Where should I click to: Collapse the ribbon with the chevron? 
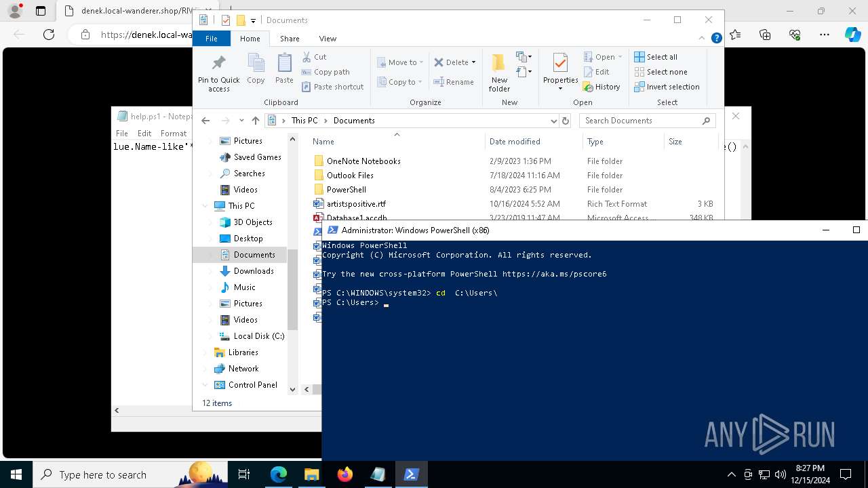click(x=701, y=39)
